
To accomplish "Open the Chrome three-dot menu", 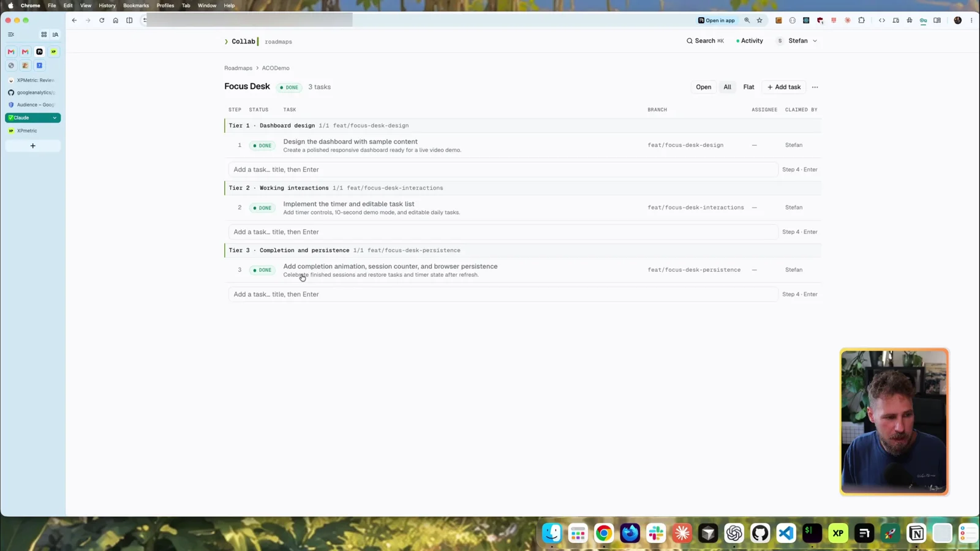I will click(971, 20).
